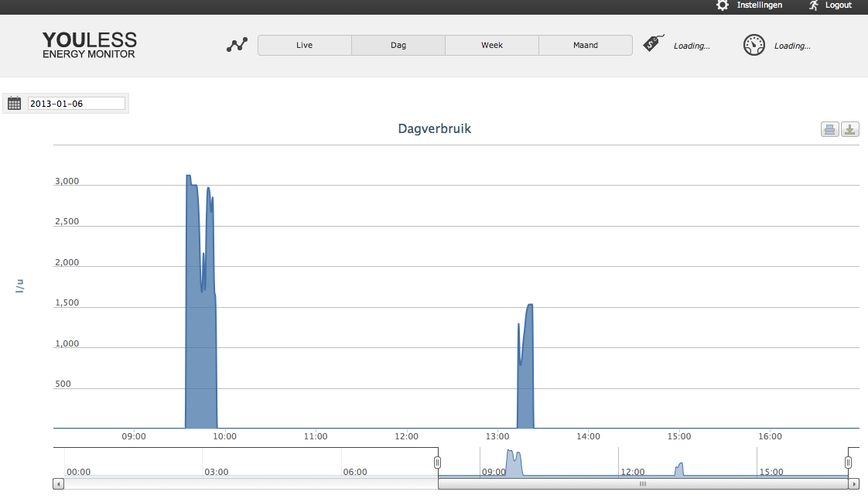Click the Loading text beside the gauge
The image size is (868, 502).
coord(792,46)
